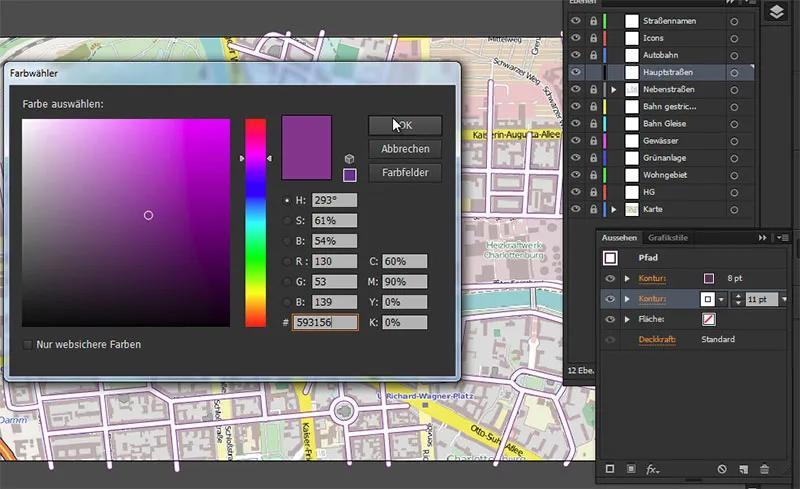Expand the Fläche attribute
800x489 pixels.
pyautogui.click(x=627, y=319)
